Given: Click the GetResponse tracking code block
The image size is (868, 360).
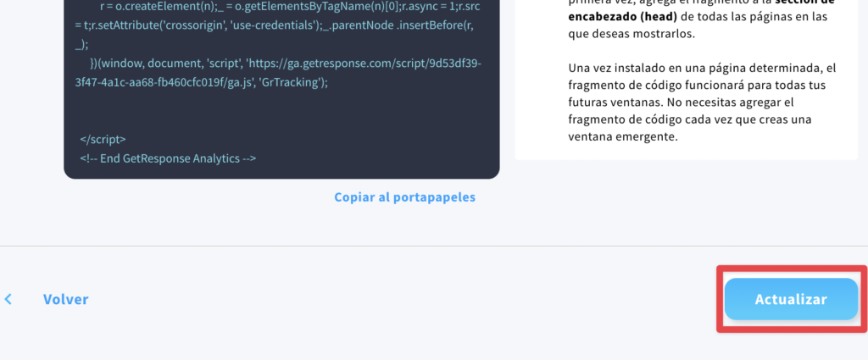Looking at the screenshot, I should 281,88.
